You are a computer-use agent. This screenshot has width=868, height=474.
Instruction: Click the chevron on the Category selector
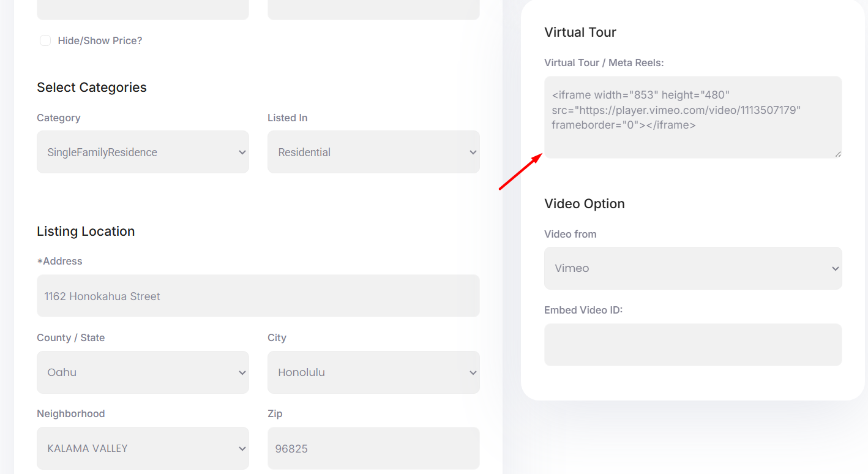pos(242,152)
